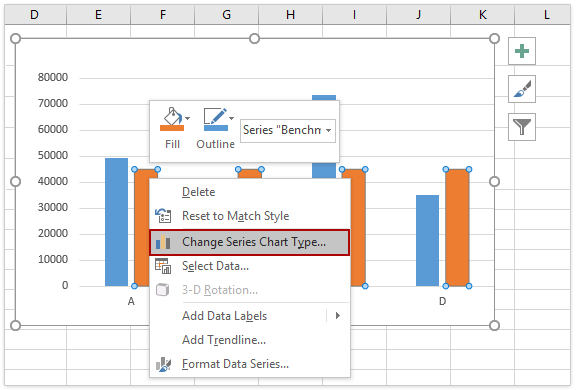Click the Reset to Match Style icon
The width and height of the screenshot is (576, 390).
(163, 216)
